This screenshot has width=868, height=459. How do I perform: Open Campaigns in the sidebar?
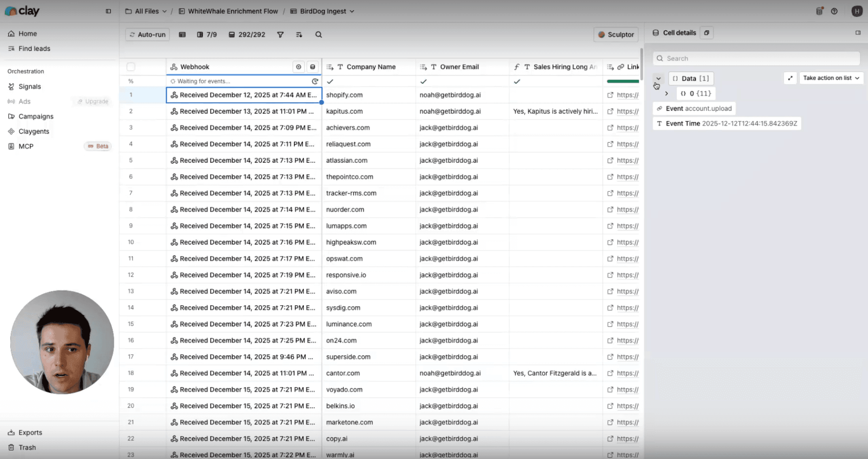pos(36,117)
